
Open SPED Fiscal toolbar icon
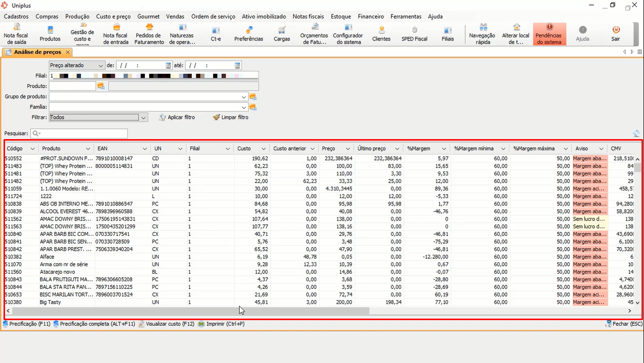(414, 34)
